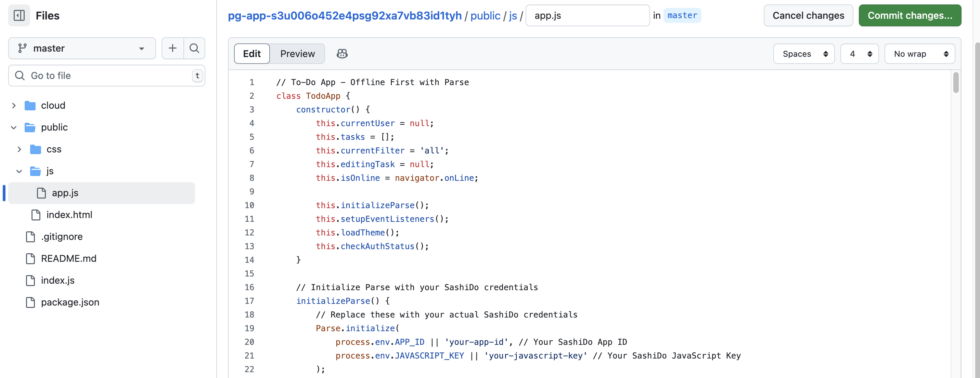Collapse the js folder chevron
Viewport: 980px width, 378px height.
[20, 171]
